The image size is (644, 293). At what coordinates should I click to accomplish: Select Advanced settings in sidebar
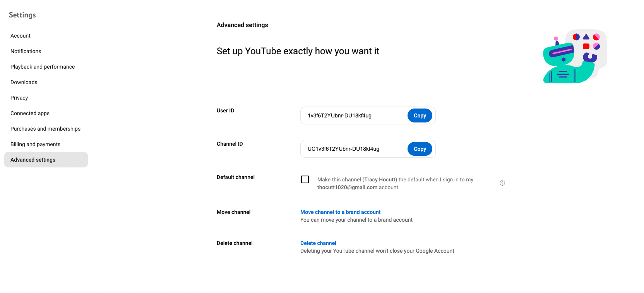(x=46, y=160)
